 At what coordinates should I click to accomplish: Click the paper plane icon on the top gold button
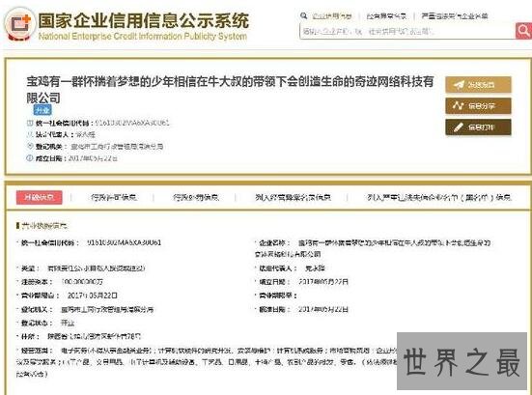459,85
